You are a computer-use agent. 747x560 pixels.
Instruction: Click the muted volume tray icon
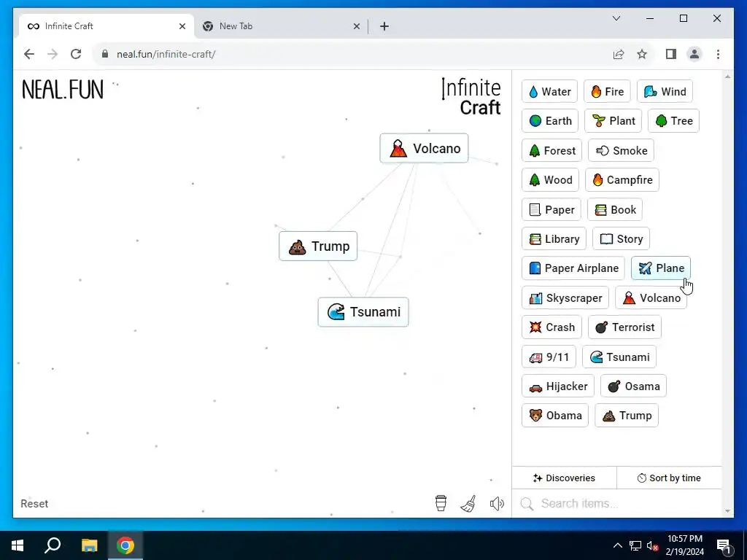pos(653,545)
